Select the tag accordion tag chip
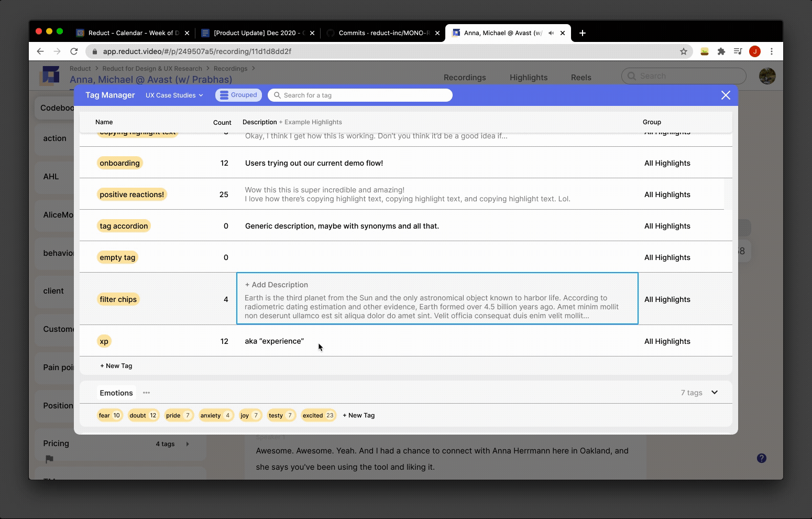Screen dimensions: 812x519 124,226
